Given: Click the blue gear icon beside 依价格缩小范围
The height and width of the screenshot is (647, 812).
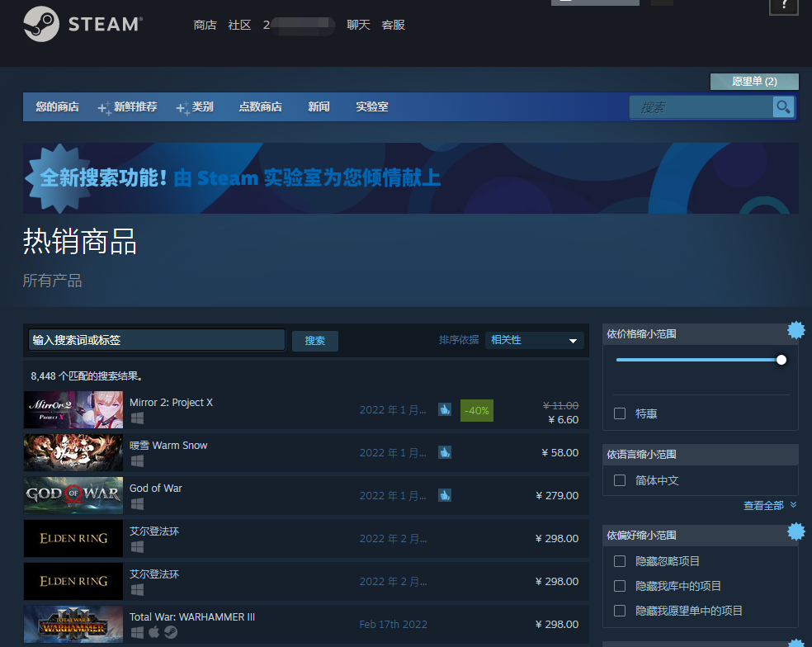Looking at the screenshot, I should coord(795,329).
